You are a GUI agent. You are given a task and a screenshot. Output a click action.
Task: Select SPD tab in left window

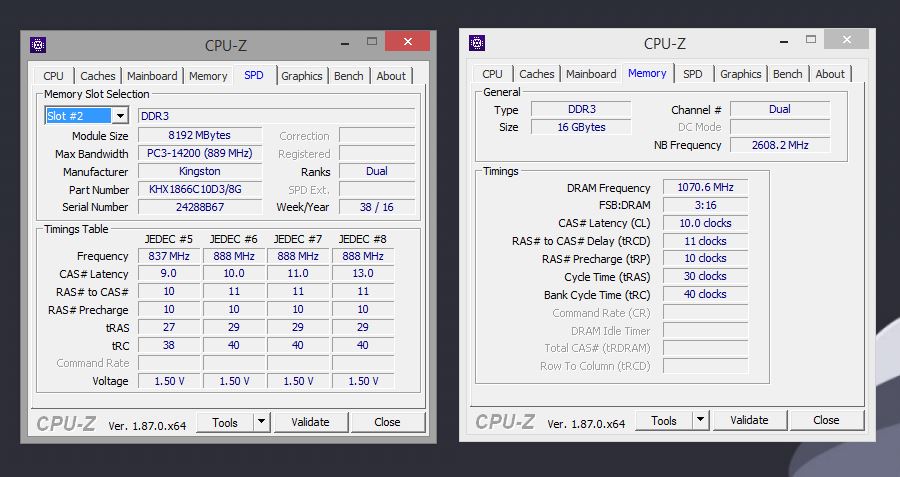tap(254, 75)
